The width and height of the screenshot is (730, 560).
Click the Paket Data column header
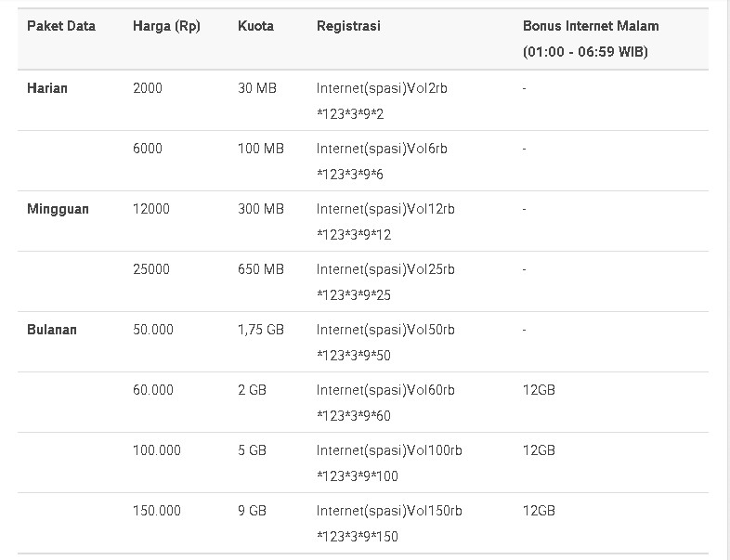click(61, 26)
